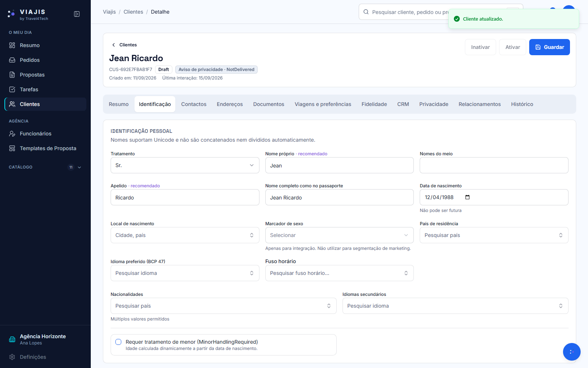This screenshot has height=368, width=588.
Task: Open the date picker calendar icon
Action: (467, 197)
